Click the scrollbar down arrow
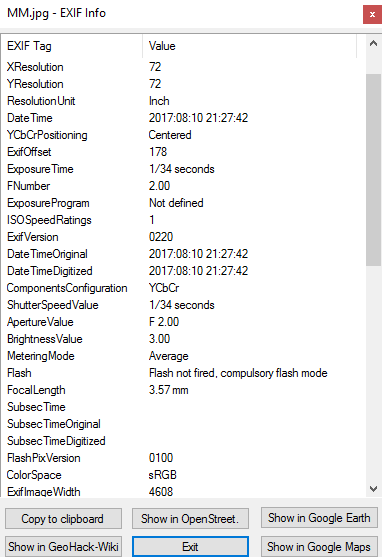 click(373, 489)
